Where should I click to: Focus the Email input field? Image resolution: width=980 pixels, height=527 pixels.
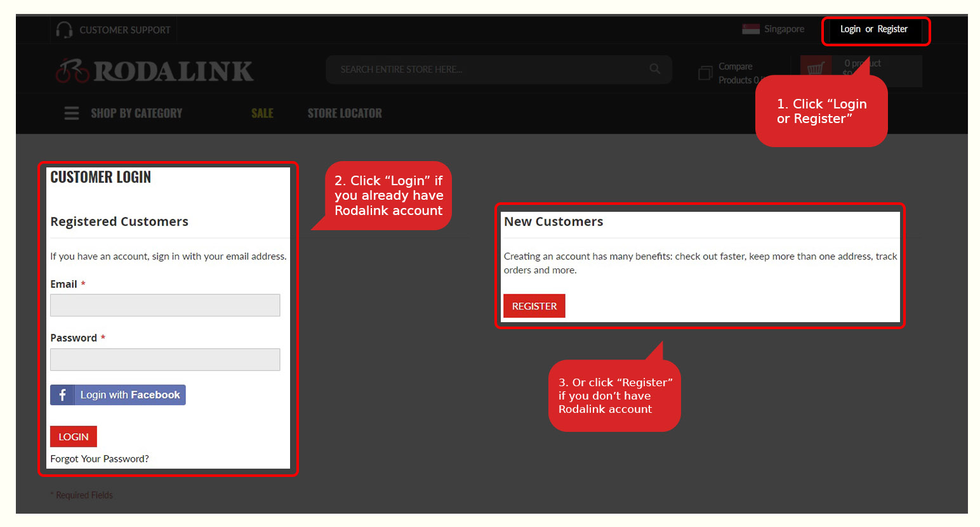pos(165,305)
